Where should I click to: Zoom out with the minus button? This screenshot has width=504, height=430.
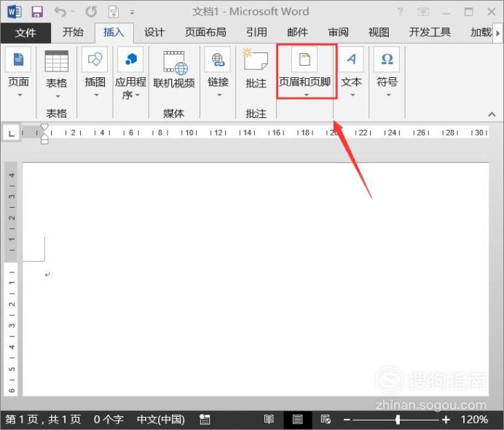(347, 420)
